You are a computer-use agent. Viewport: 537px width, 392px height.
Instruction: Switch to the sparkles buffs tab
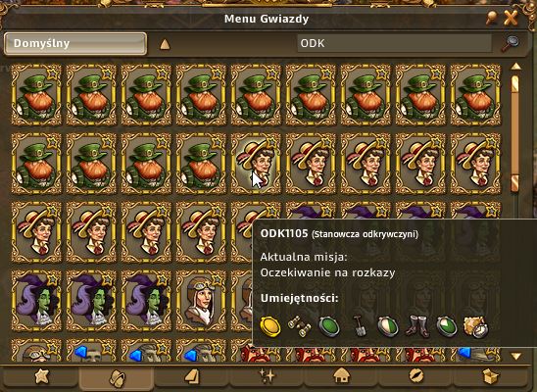(x=267, y=376)
